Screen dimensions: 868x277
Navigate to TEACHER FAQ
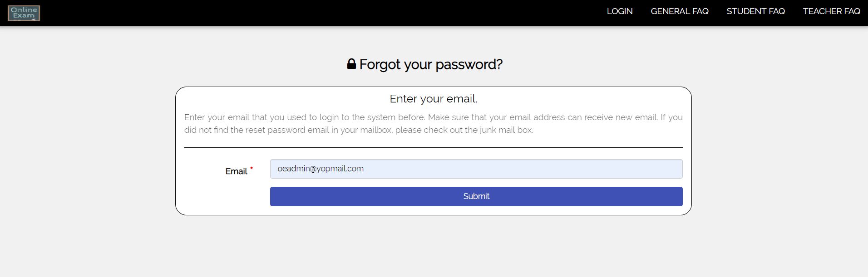coord(831,11)
